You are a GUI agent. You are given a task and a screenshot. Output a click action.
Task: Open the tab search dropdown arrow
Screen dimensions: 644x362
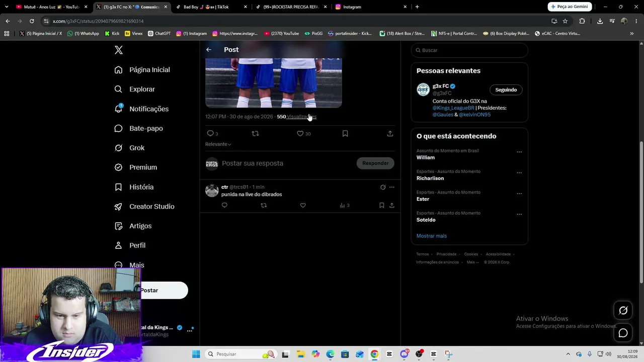[7, 7]
